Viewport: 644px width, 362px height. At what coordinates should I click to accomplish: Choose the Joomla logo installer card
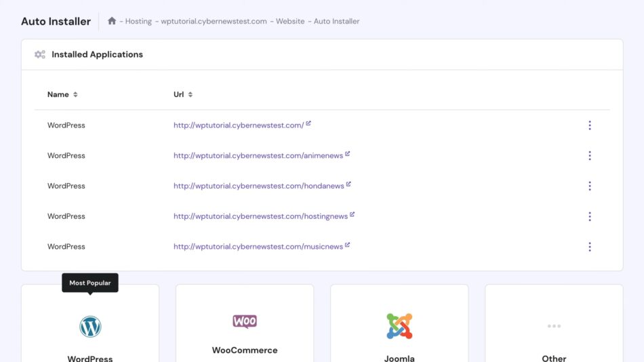coord(399,326)
